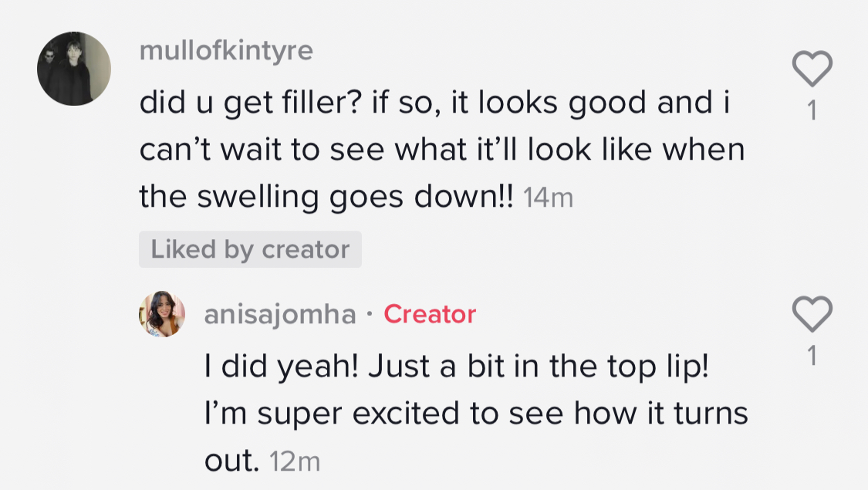Click the "I'm super excited" line

[476, 414]
